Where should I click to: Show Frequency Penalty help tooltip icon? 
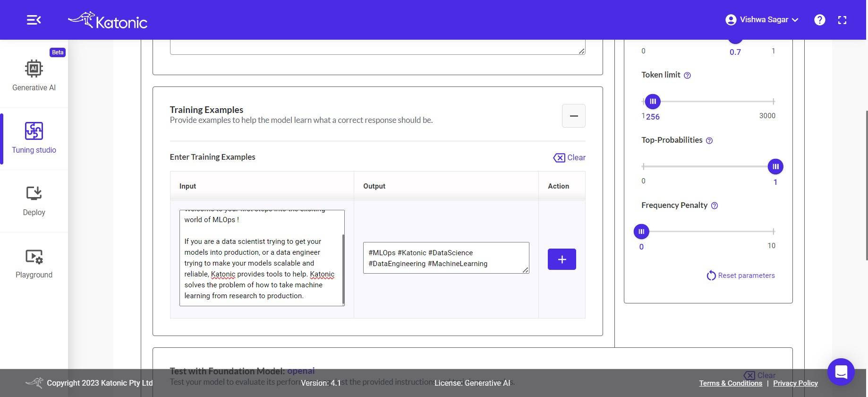click(x=715, y=206)
